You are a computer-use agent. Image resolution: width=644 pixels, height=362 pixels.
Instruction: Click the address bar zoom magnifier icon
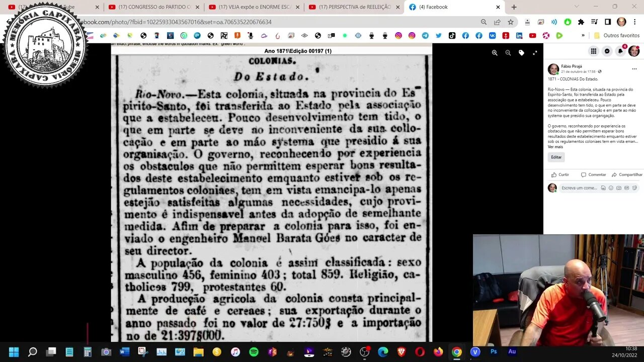pyautogui.click(x=484, y=22)
